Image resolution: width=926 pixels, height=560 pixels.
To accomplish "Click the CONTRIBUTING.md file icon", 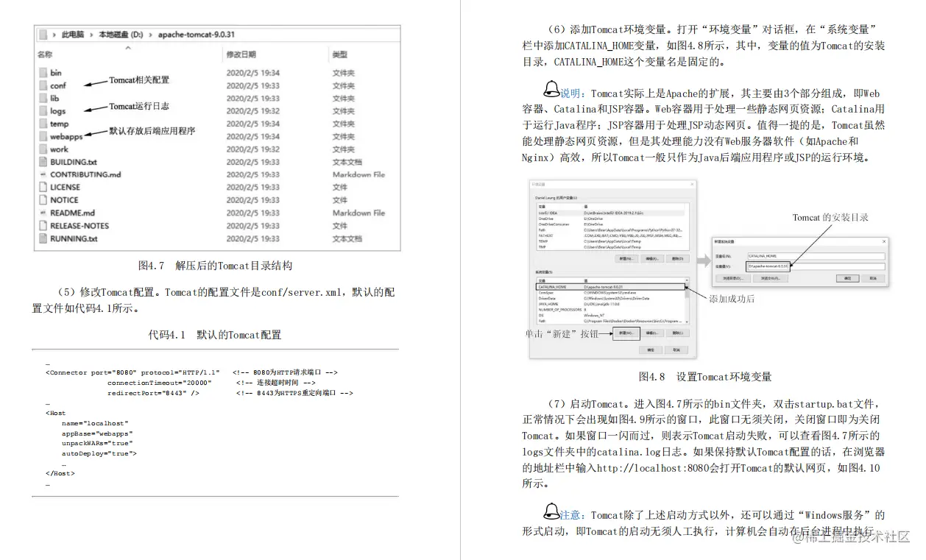I will (43, 174).
